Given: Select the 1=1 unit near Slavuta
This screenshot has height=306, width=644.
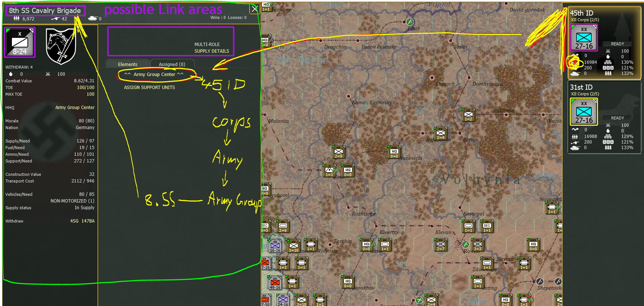Looking at the screenshot, I should [x=524, y=263].
